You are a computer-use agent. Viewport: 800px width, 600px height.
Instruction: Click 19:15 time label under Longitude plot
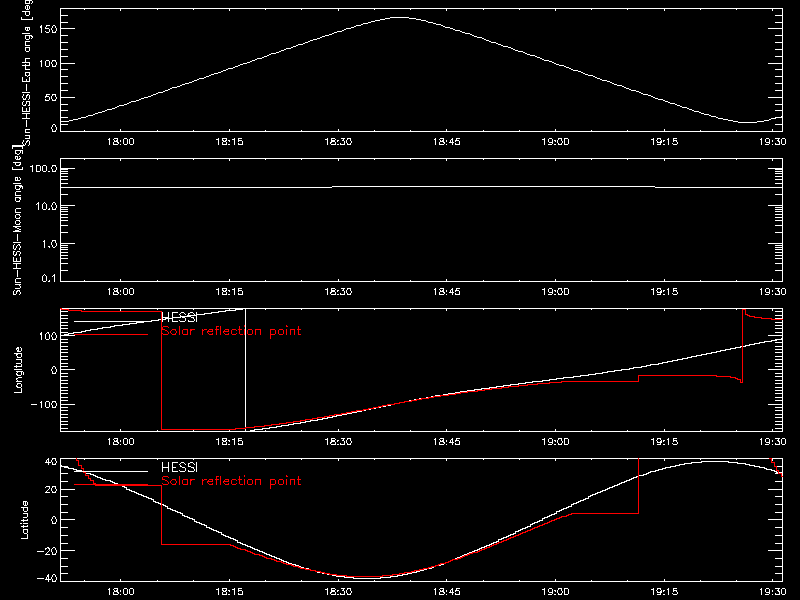[664, 442]
